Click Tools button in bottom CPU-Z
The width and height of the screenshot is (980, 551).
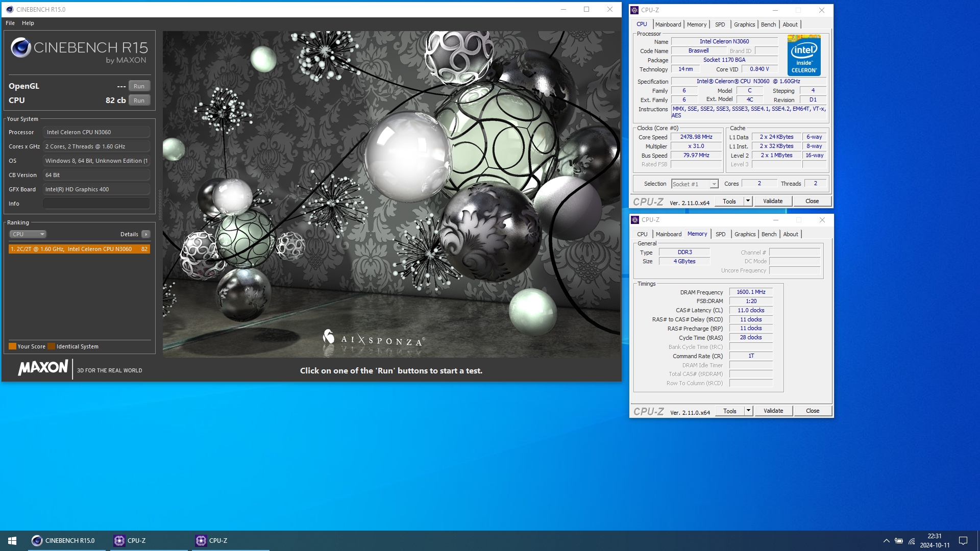pos(730,411)
